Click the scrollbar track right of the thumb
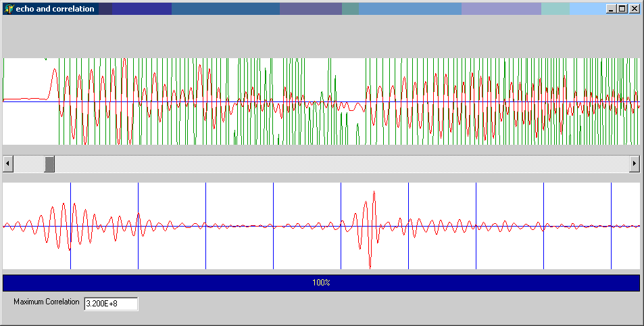Screen dimensions: 644x326 tap(338, 164)
